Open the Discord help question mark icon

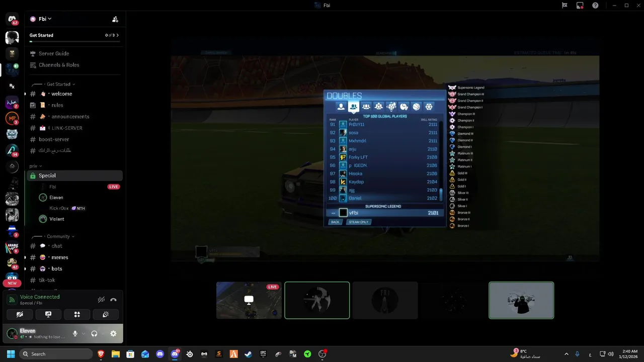coord(596,6)
